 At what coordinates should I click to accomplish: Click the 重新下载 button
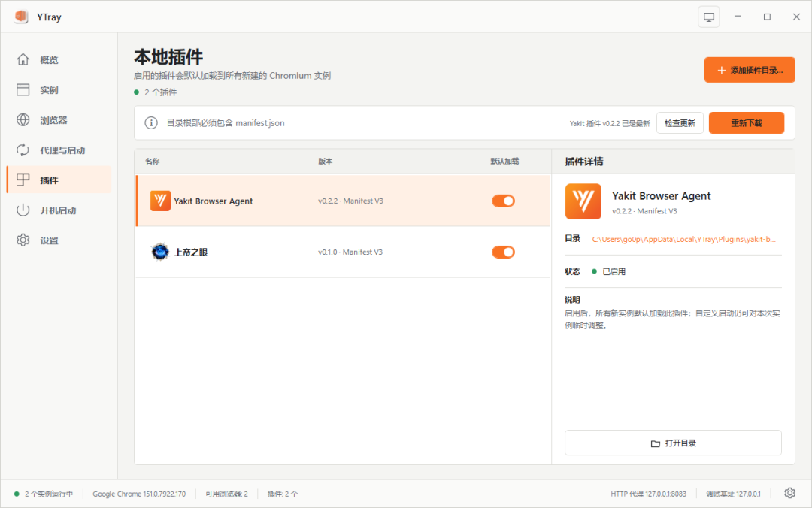[747, 122]
